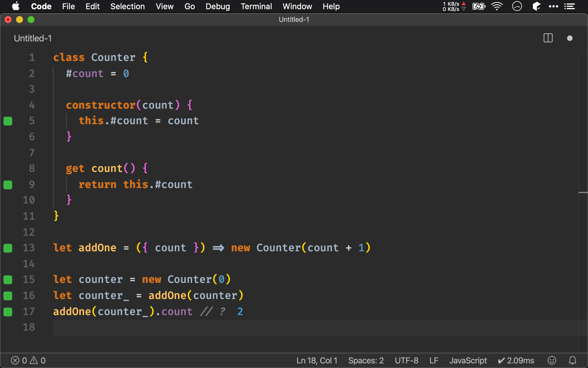Image resolution: width=588 pixels, height=368 pixels.
Task: Select the Terminal menu
Action: point(256,6)
